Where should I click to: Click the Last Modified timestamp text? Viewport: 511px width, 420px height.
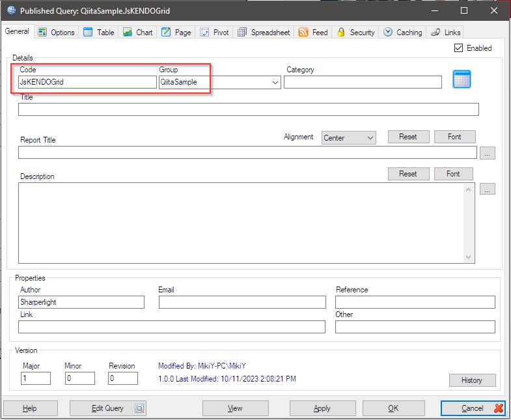coord(227,379)
